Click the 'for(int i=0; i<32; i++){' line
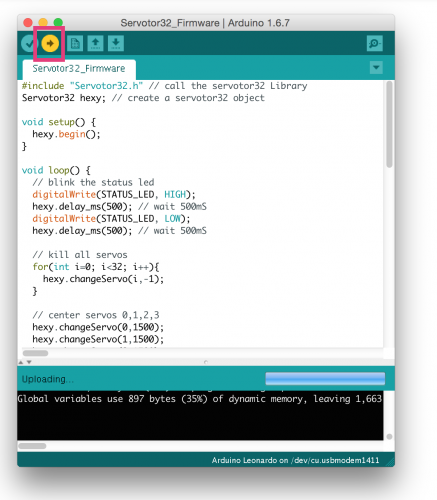 [x=96, y=267]
